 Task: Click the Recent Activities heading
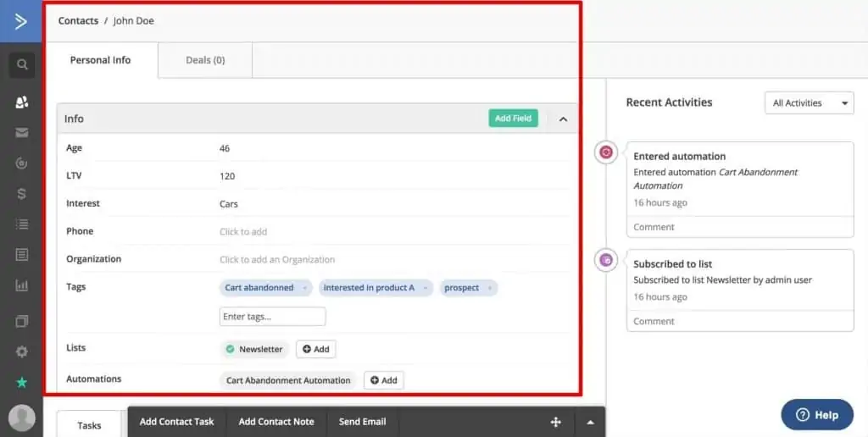tap(669, 102)
